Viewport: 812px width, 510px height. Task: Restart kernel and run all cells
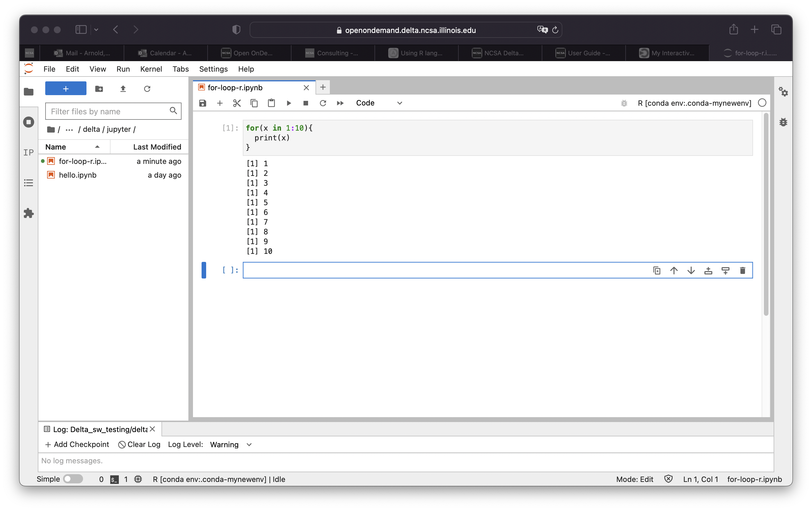pos(340,103)
